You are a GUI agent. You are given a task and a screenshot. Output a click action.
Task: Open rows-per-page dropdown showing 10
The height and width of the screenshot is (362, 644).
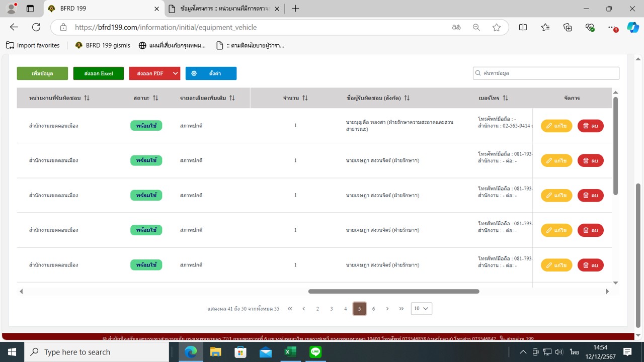point(421,309)
